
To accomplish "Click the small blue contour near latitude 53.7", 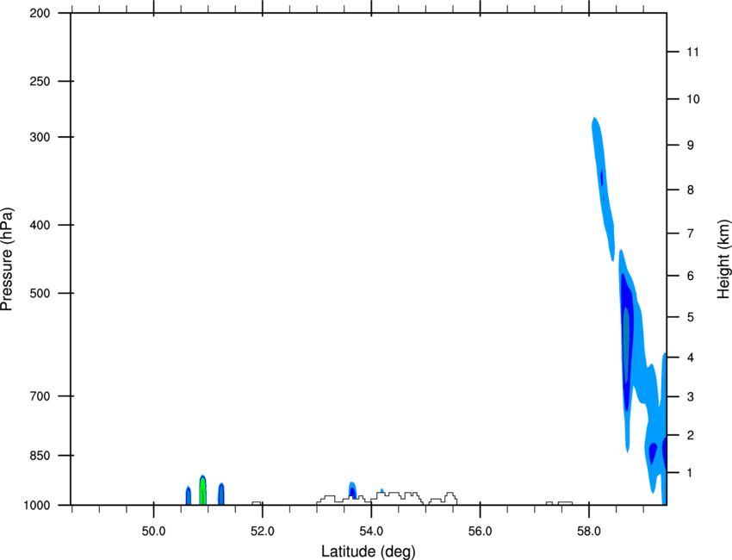I will pos(352,490).
